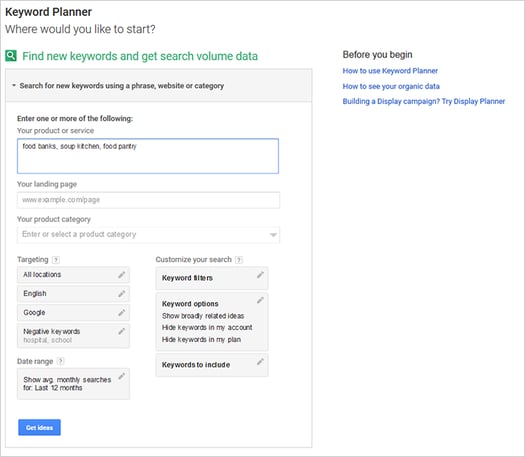Click the Date range help question mark
Screen dimensions: 525x457
point(60,362)
